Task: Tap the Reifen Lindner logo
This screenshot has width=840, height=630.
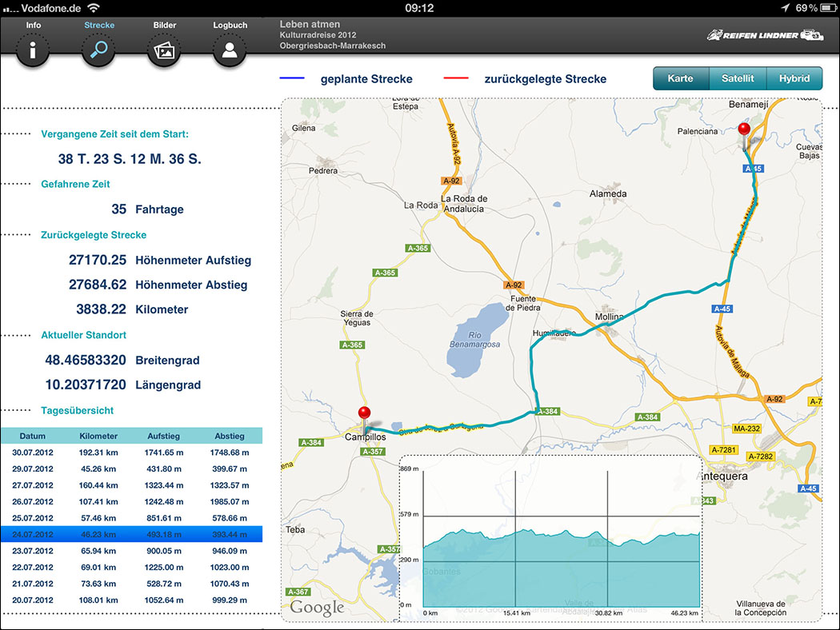Action: pyautogui.click(x=765, y=35)
